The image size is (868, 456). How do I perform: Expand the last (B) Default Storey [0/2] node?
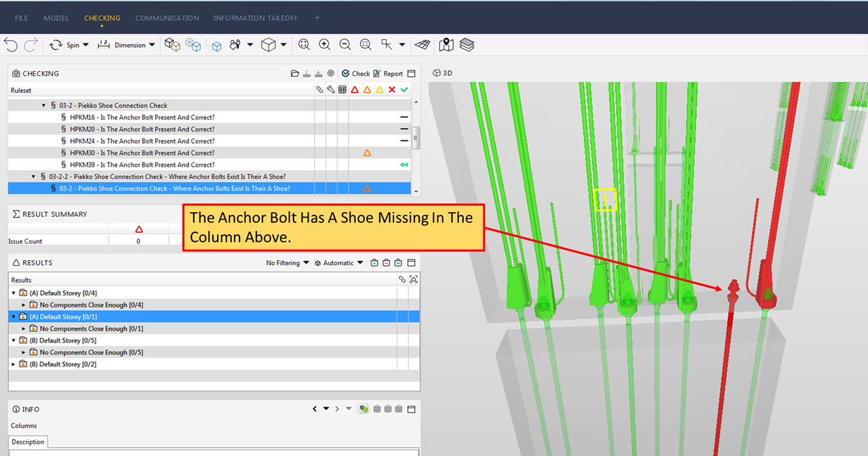(14, 365)
